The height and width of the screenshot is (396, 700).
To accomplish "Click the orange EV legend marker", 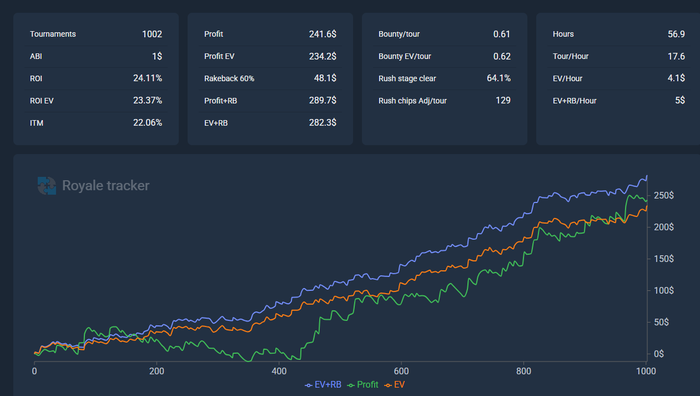I will click(388, 385).
